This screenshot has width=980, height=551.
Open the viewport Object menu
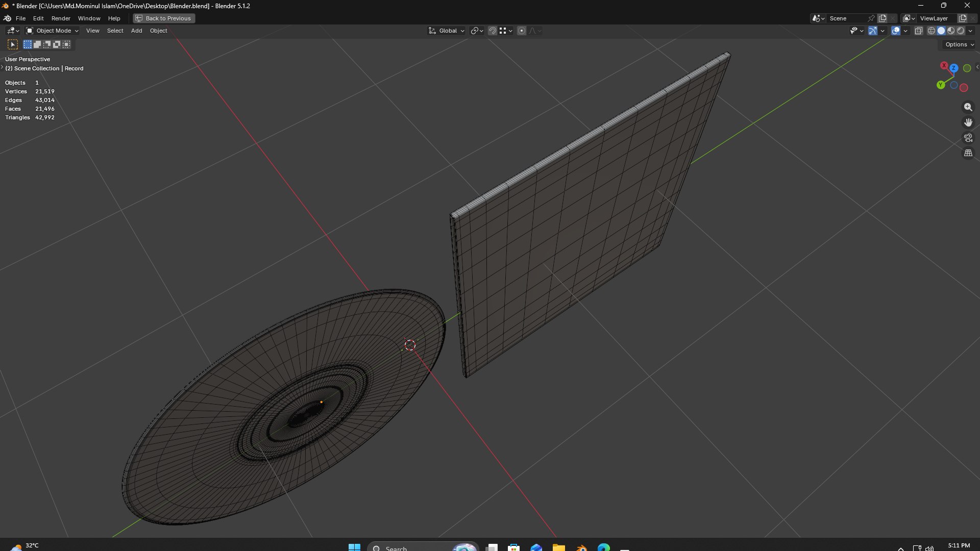(x=158, y=31)
